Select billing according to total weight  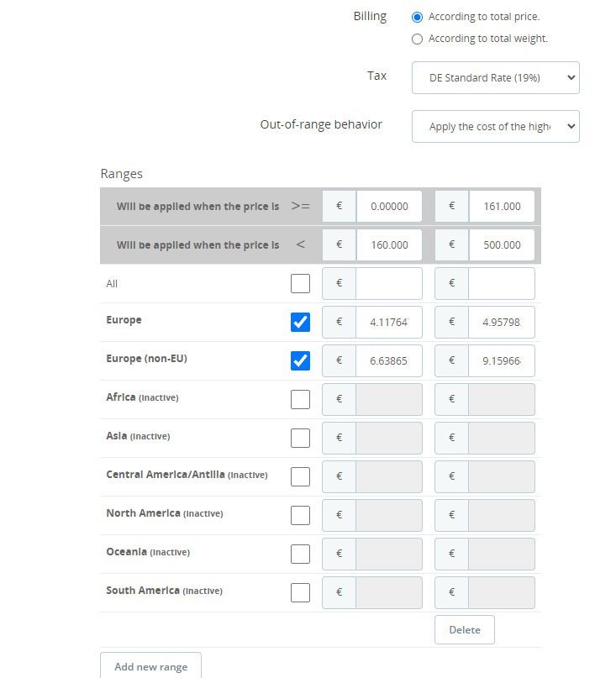(x=418, y=39)
